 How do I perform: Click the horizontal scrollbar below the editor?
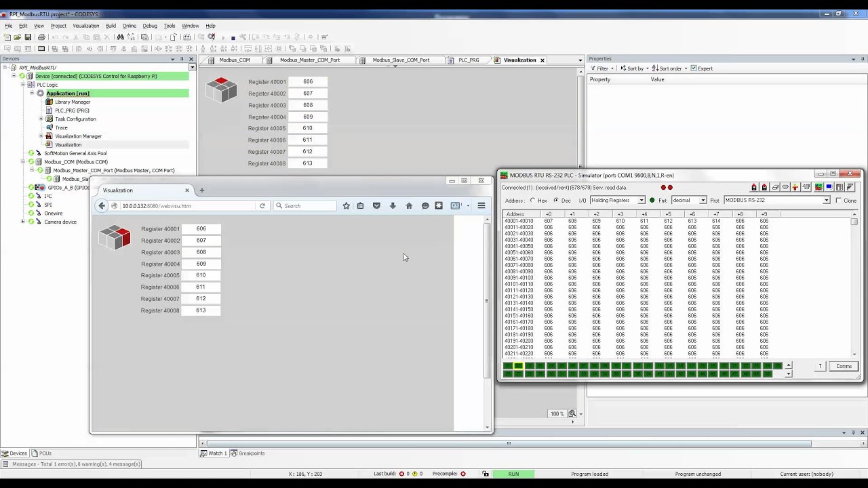pos(509,444)
